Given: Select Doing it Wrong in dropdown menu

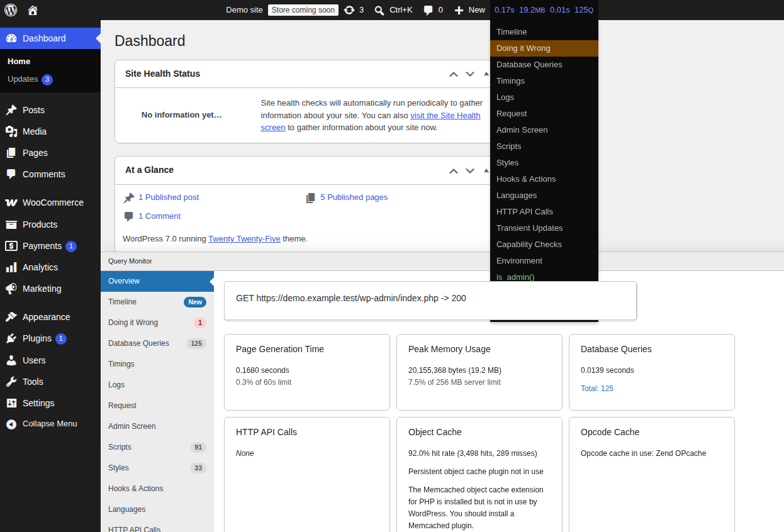Looking at the screenshot, I should click(x=544, y=48).
